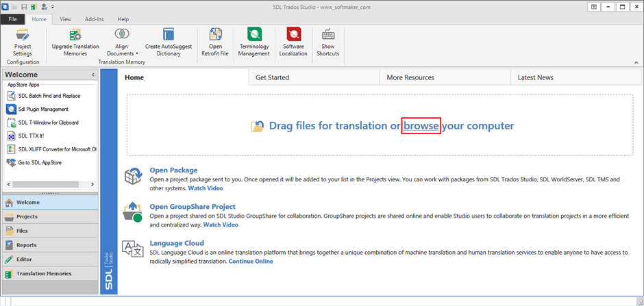Viewport: 644px width, 306px height.
Task: Go to SDL AppStore
Action: tap(34, 162)
